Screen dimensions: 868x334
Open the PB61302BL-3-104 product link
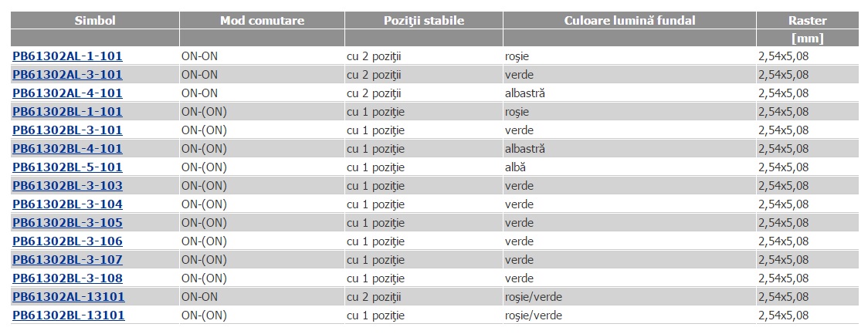coord(67,204)
